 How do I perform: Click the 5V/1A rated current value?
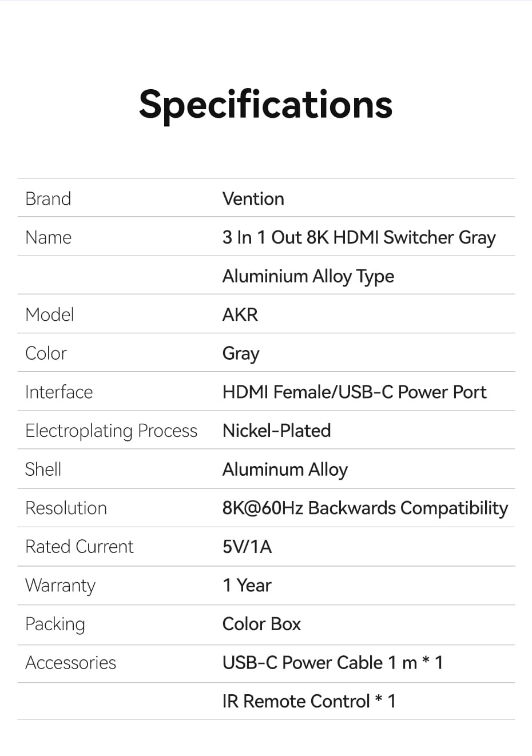247,547
